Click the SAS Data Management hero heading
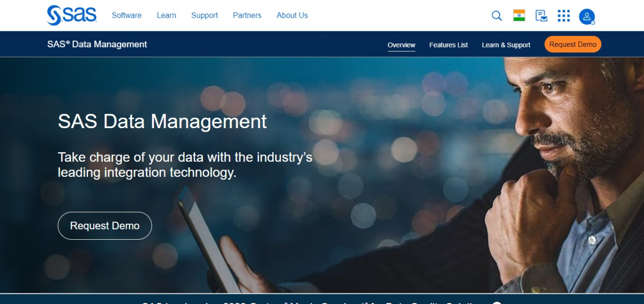644x304 pixels. 163,122
